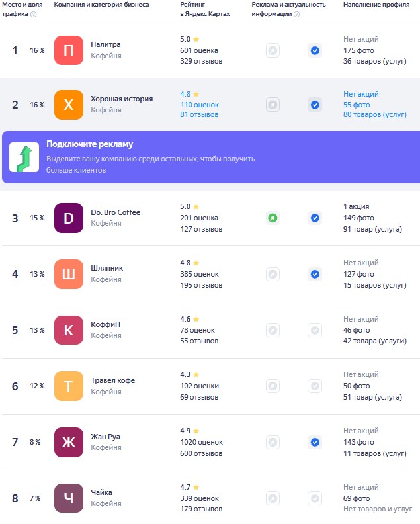
Task: Click the blue verified badge for Жан Руа
Action: click(x=315, y=442)
